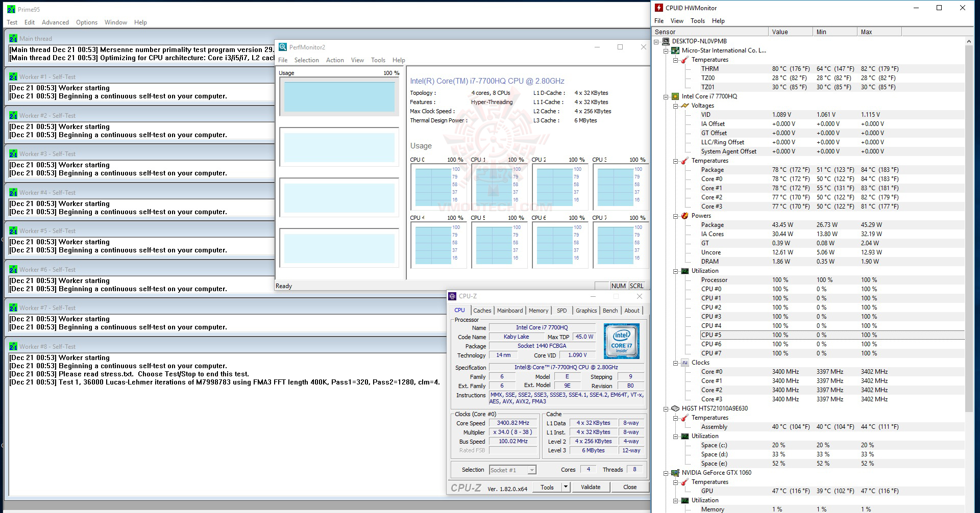This screenshot has height=513, width=980.
Task: Click the Voltages icon under Intel Core i7 7700HQ
Action: point(685,106)
